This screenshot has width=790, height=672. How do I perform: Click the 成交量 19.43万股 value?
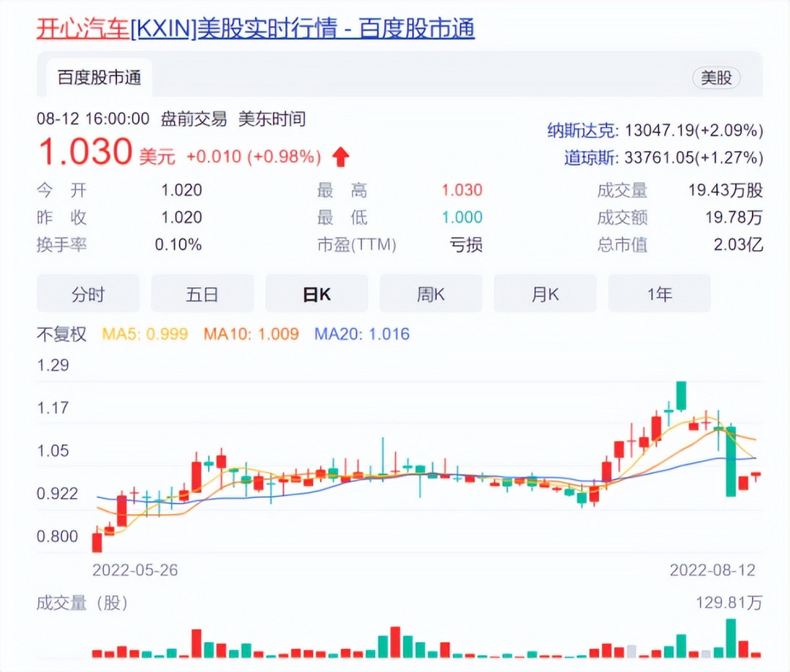726,190
